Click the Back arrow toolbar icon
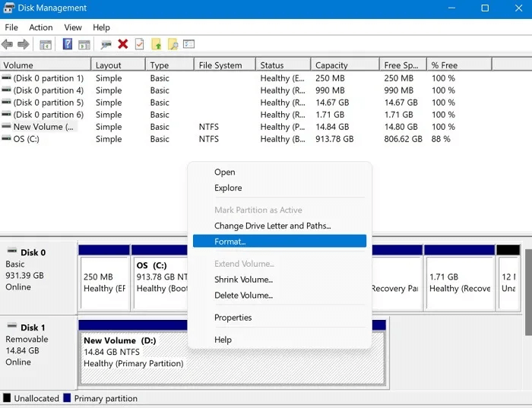Image resolution: width=532 pixels, height=408 pixels. (7, 44)
